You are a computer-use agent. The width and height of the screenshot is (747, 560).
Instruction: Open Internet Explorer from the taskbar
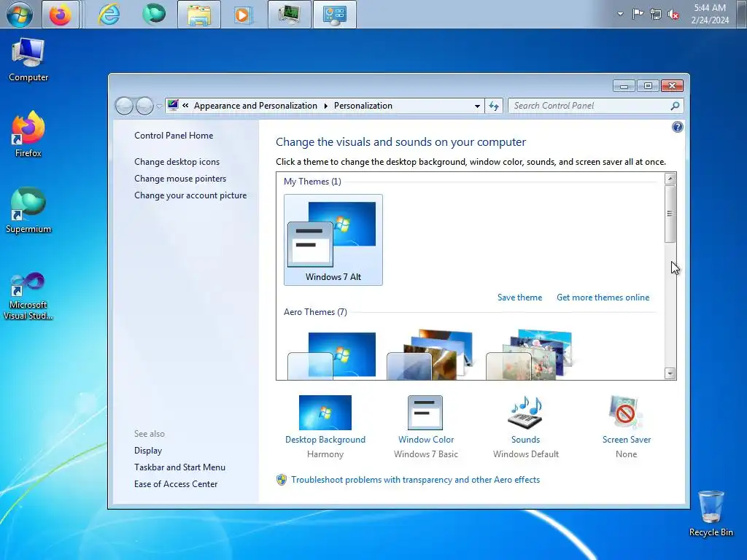(109, 15)
